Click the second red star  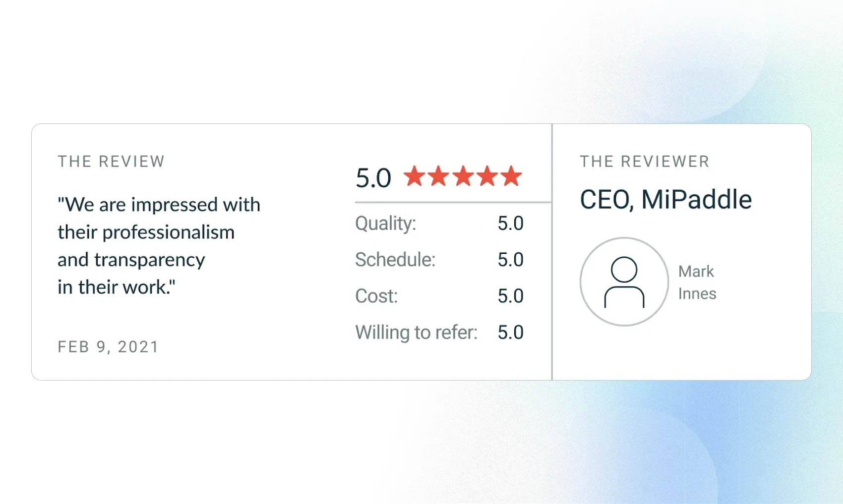click(438, 176)
